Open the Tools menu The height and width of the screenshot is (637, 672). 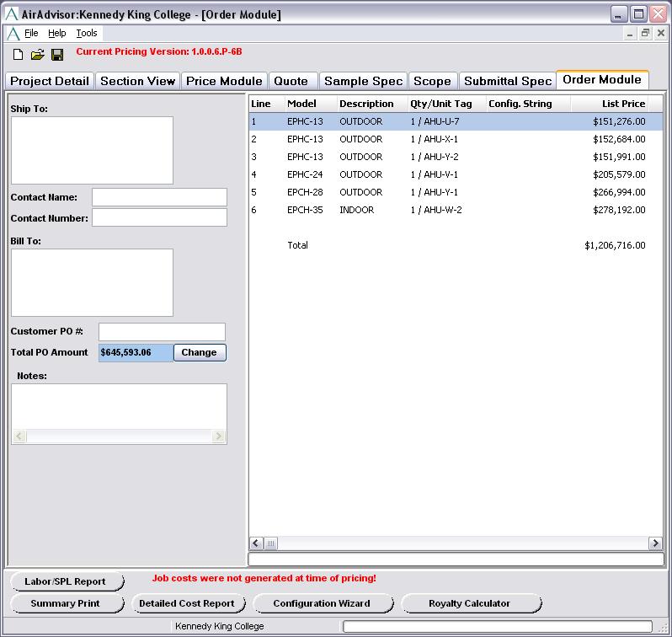pyautogui.click(x=87, y=34)
